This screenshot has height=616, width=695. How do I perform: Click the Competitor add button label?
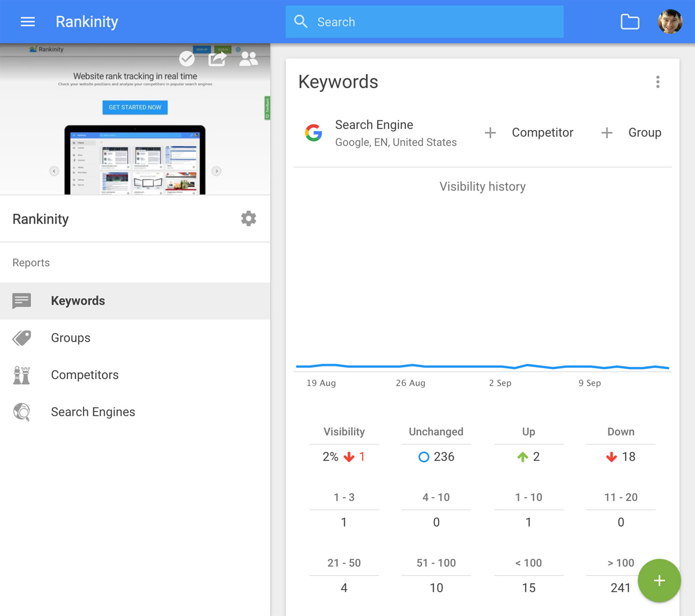(543, 133)
